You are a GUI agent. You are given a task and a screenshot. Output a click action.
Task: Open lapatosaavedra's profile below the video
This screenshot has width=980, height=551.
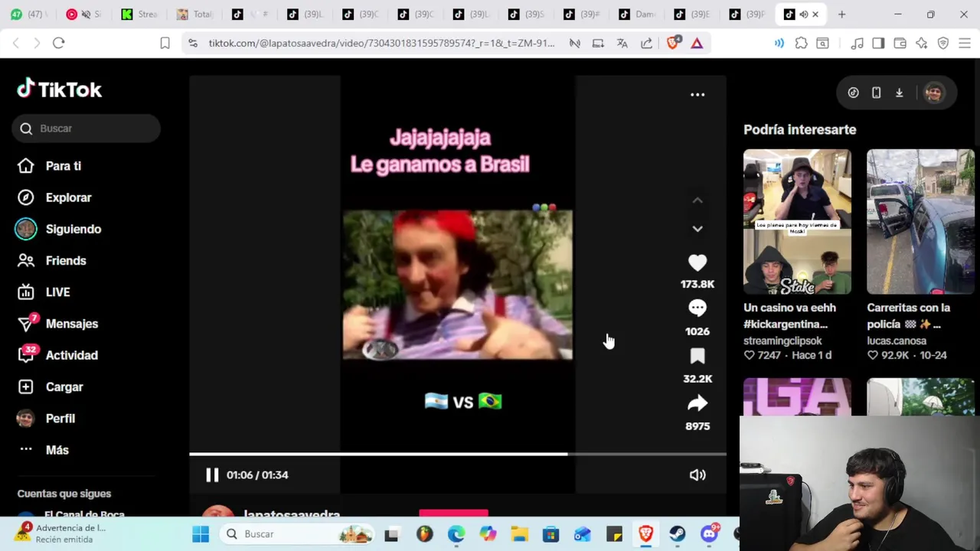pyautogui.click(x=292, y=514)
